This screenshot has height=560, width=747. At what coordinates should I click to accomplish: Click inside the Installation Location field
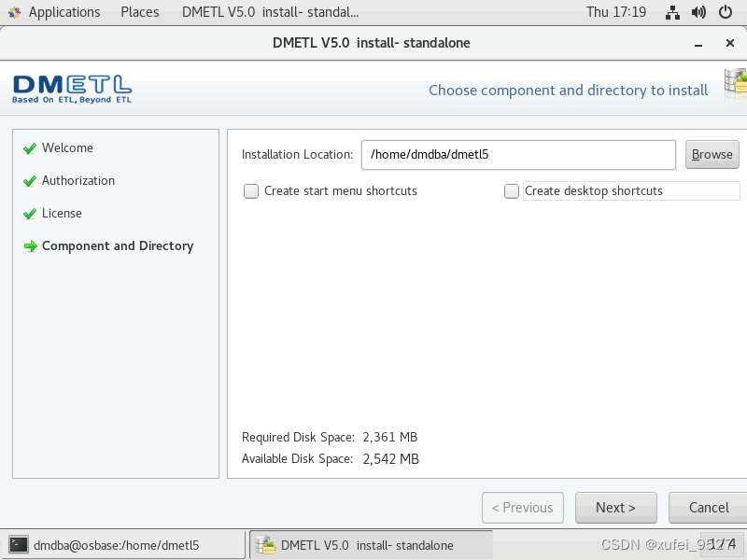[518, 154]
